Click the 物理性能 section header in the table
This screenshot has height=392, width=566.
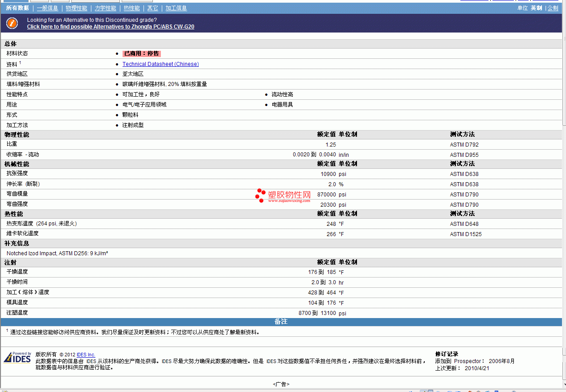[x=17, y=135]
